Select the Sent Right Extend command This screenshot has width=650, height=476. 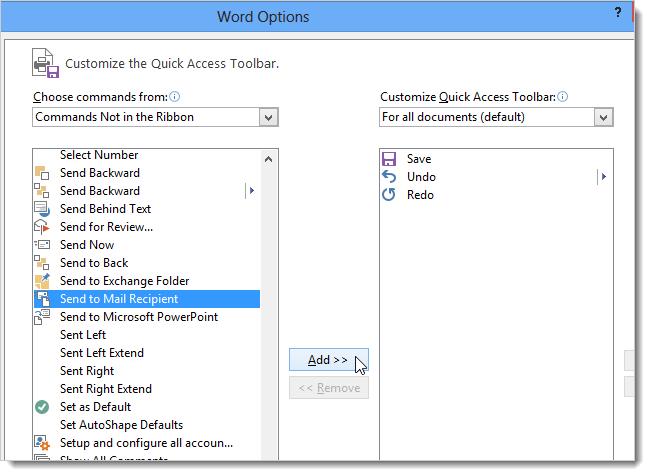(106, 389)
